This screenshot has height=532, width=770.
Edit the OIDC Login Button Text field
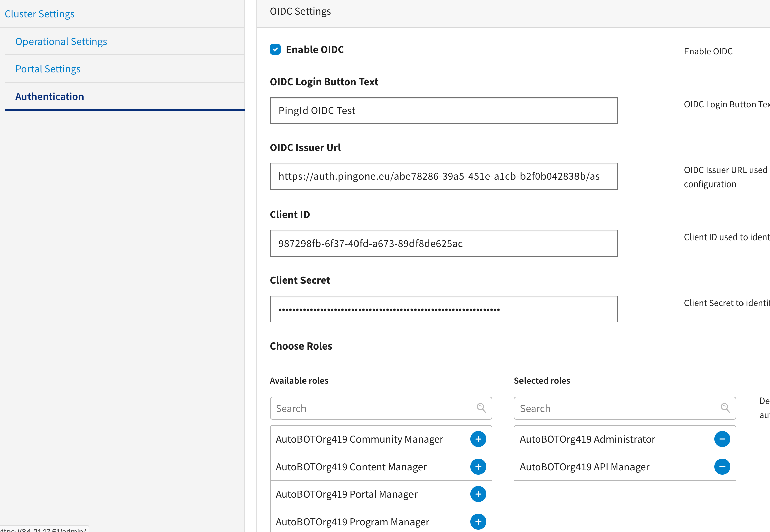(444, 110)
